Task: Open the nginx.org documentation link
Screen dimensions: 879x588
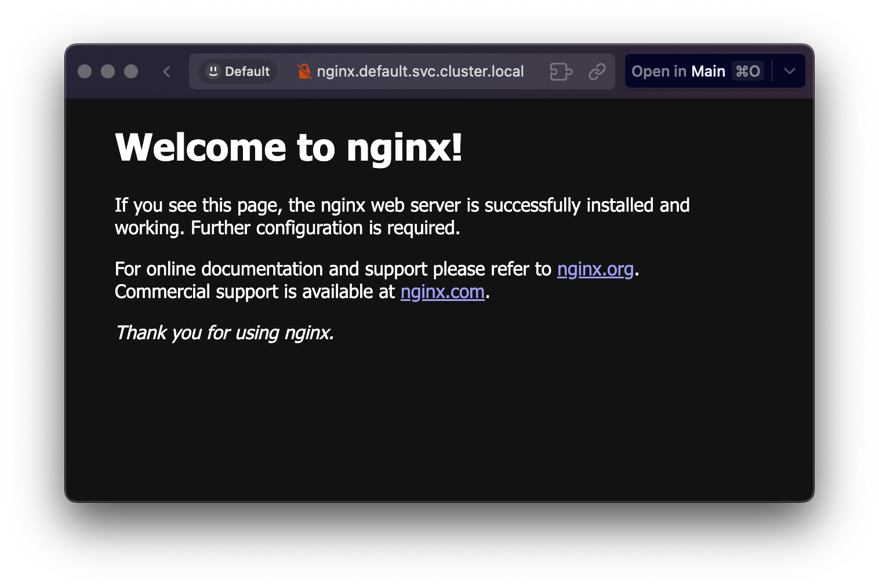Action: [595, 269]
